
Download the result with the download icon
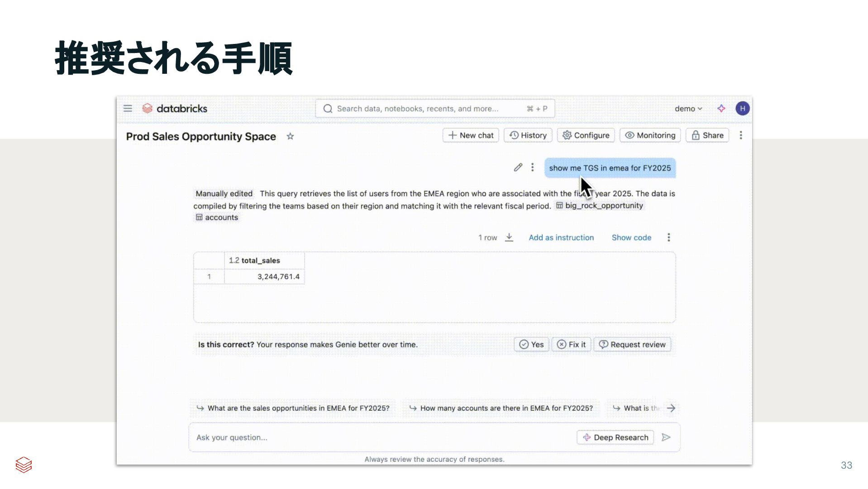(509, 237)
